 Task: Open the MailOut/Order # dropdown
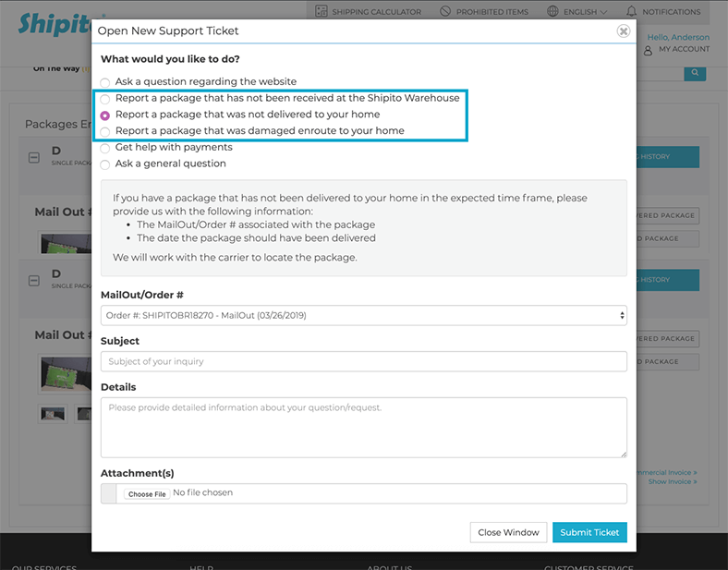(363, 315)
